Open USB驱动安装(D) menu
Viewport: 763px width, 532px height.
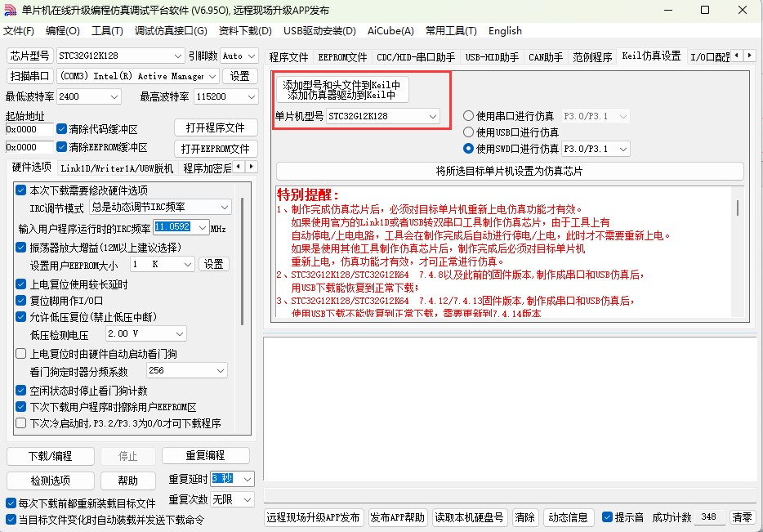(x=319, y=31)
